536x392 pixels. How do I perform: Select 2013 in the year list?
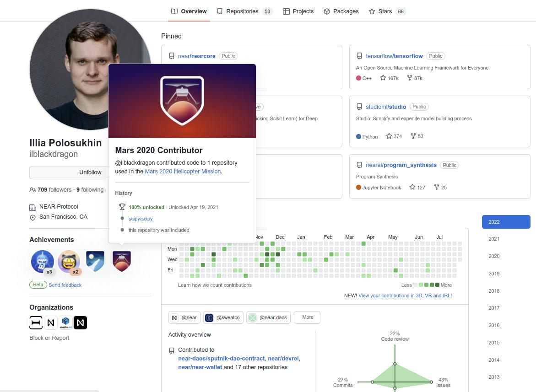[493, 377]
